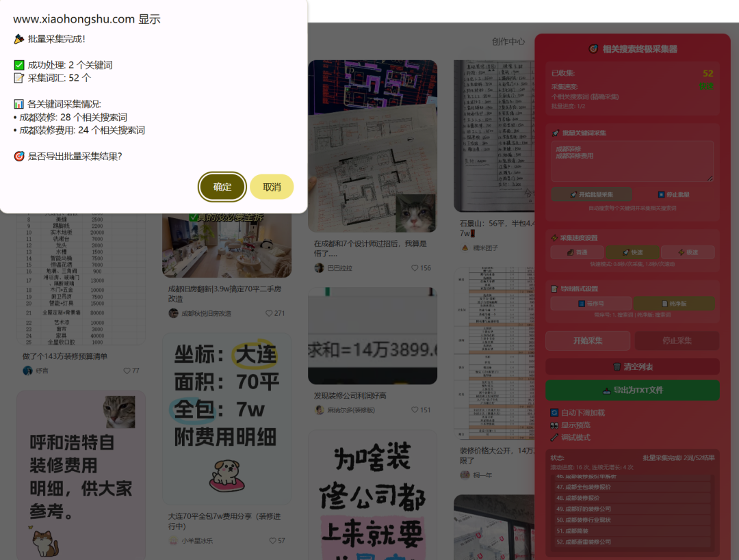Viewport: 739px width, 560px height.
Task: Clear the list with 清空列表
Action: coord(632,366)
